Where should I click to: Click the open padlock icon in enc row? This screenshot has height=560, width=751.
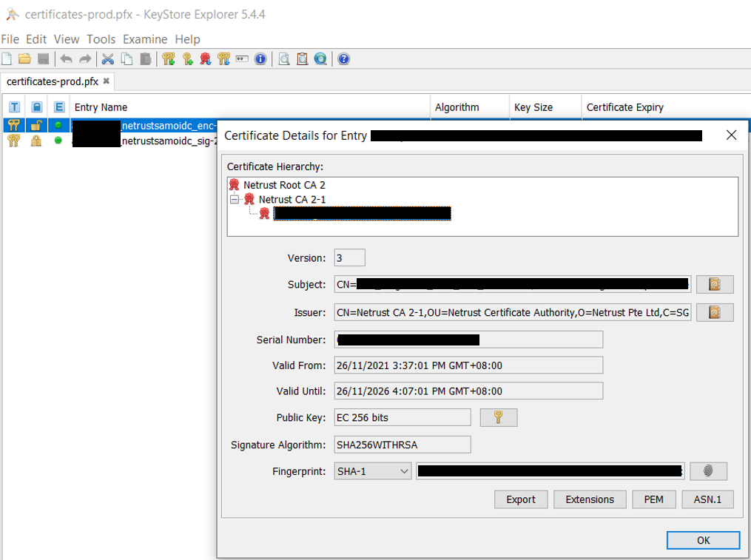[36, 126]
